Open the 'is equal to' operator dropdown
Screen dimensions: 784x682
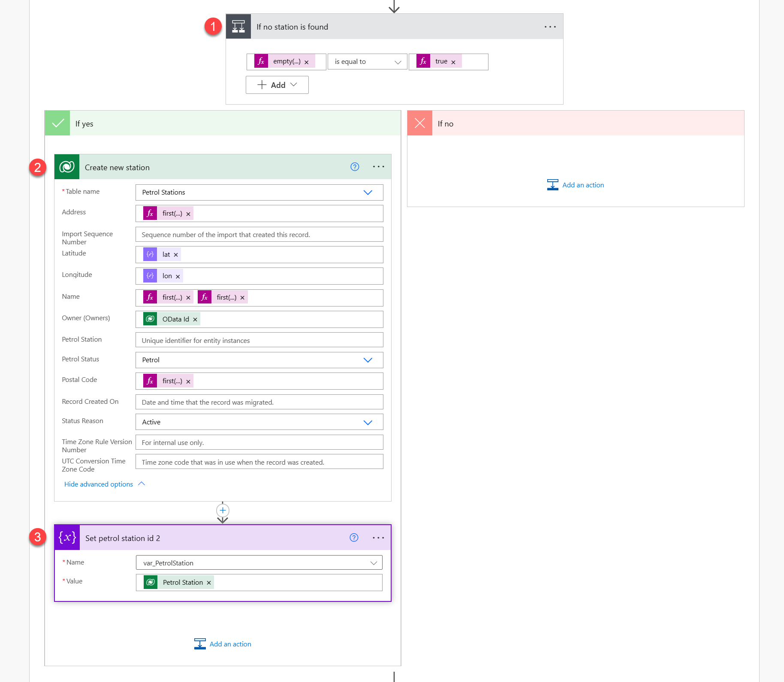tap(367, 62)
